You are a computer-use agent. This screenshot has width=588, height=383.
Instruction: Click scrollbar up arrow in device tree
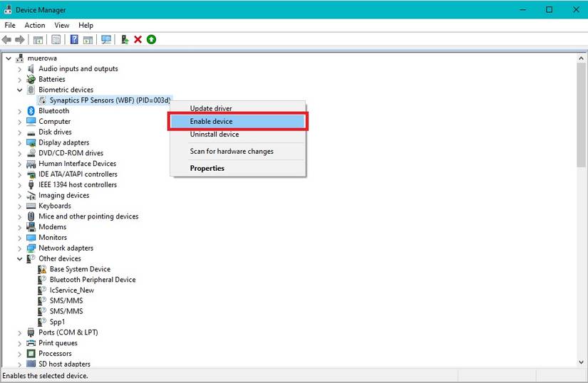581,58
